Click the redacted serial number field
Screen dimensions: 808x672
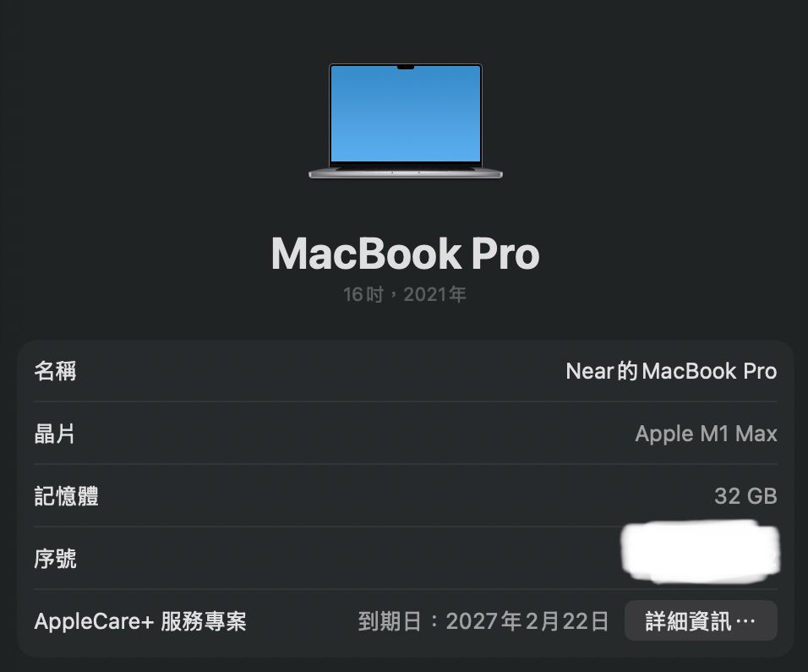tap(701, 552)
